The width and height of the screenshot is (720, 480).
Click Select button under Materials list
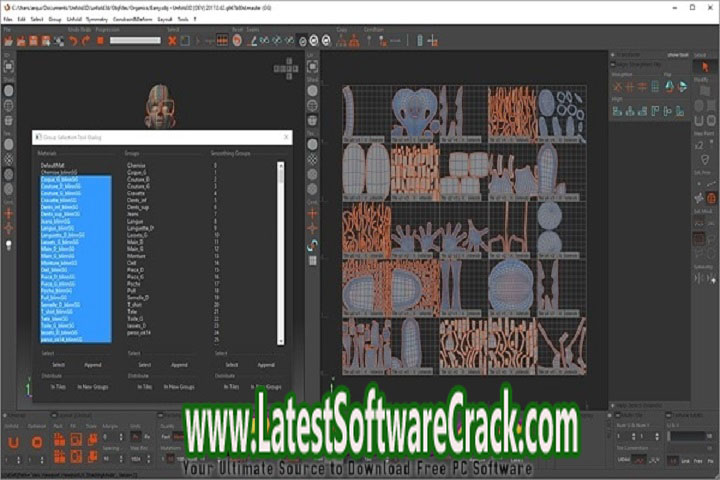(59, 365)
